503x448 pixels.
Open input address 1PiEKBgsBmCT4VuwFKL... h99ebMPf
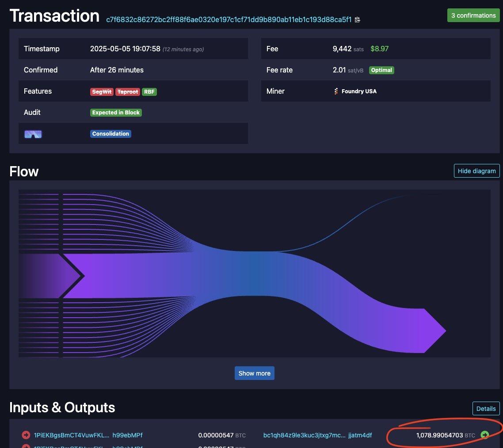[88, 435]
